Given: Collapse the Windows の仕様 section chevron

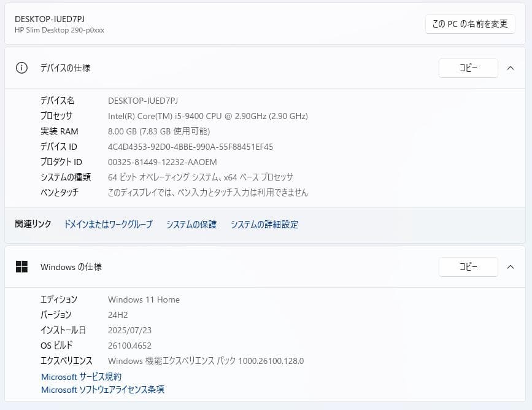Looking at the screenshot, I should pyautogui.click(x=511, y=267).
